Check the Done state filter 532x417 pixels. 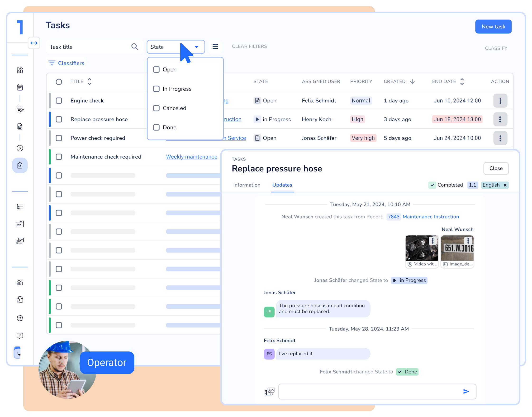[156, 127]
